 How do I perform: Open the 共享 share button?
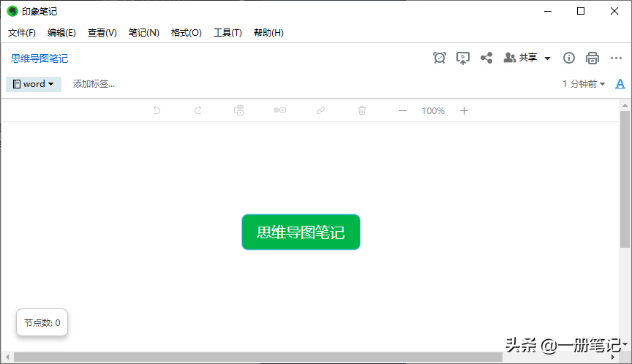coord(520,58)
